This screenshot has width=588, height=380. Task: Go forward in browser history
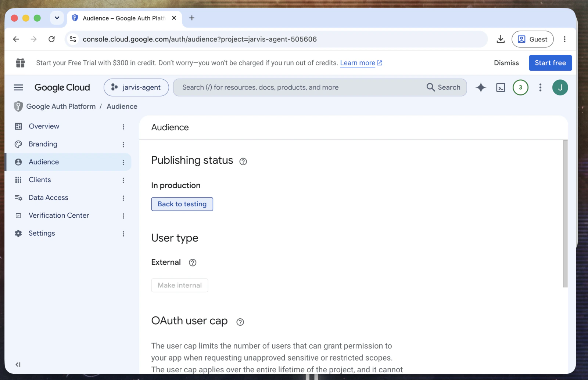[x=33, y=39]
